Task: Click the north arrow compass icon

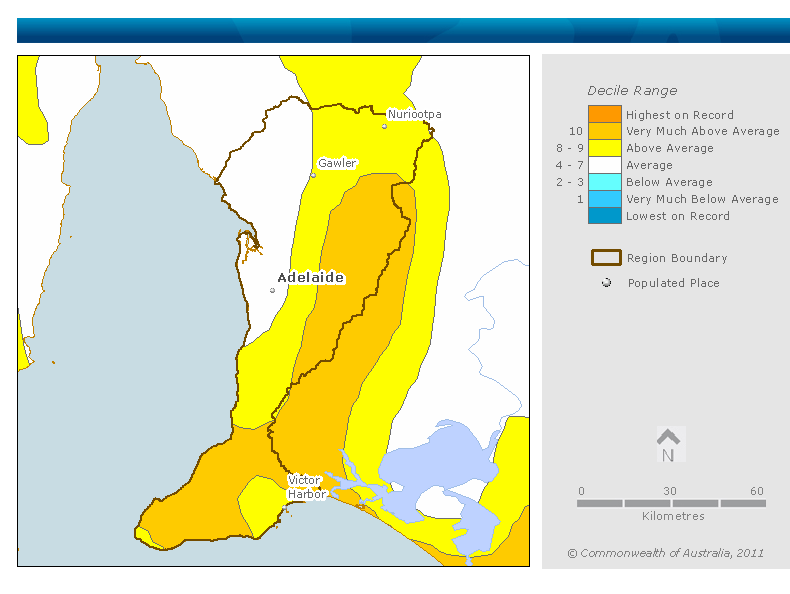Action: [669, 444]
